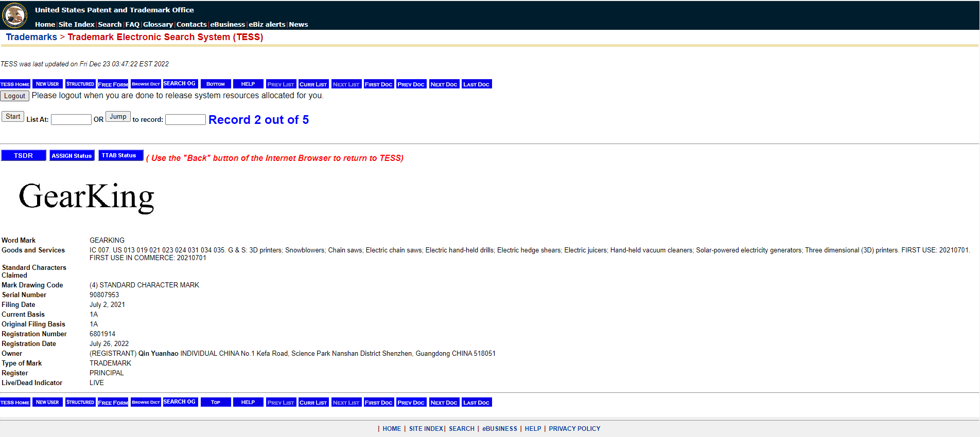This screenshot has width=980, height=437.
Task: Open Last Doc from top toolbar
Action: point(476,84)
